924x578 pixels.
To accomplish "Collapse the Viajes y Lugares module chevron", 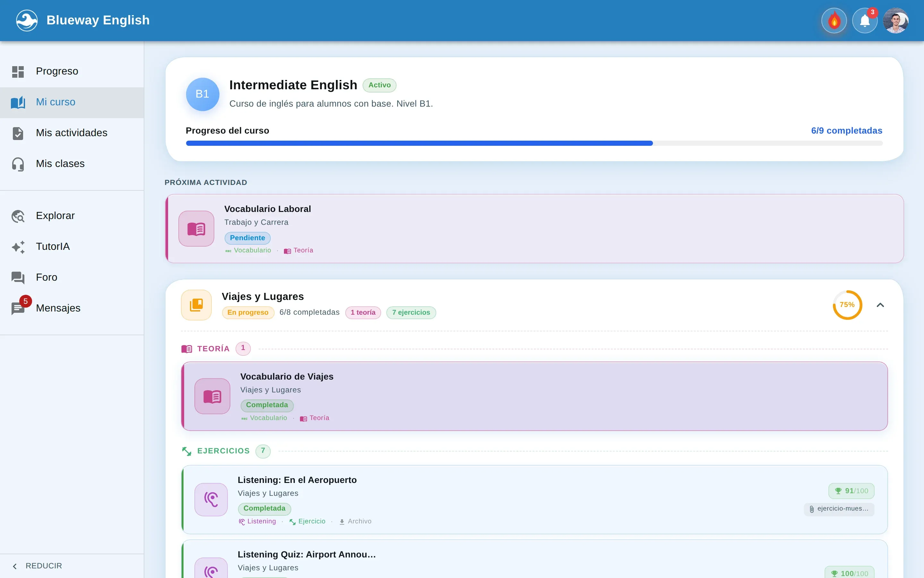I will pos(880,305).
